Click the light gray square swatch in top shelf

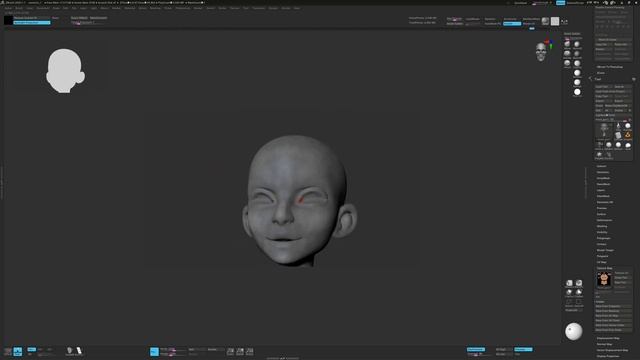[555, 21]
